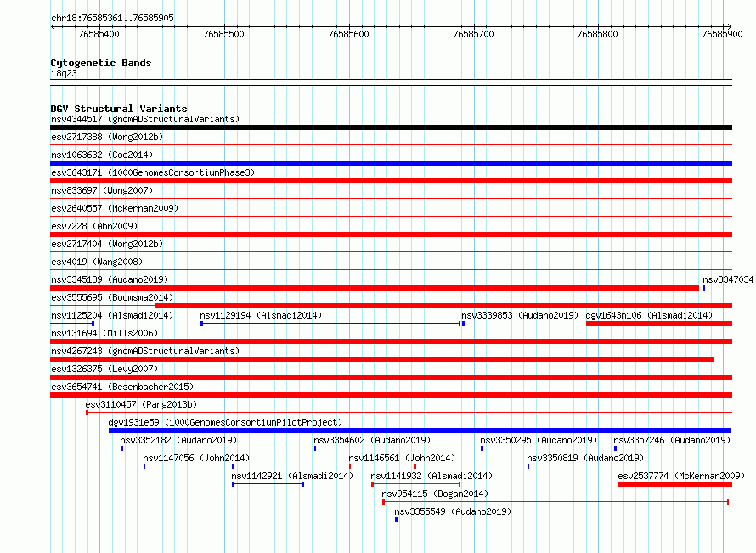
Task: Select blue marker under nsv3355549 (Audano2019)
Action: point(397,520)
